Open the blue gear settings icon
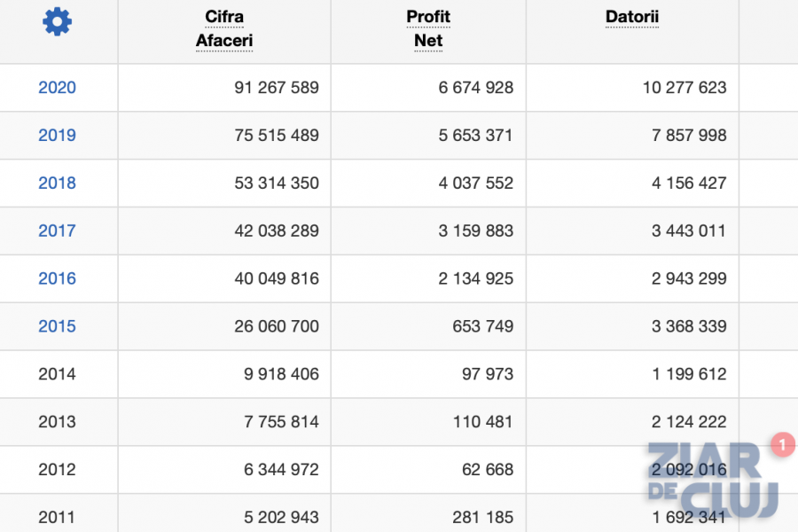Viewport: 798px width, 532px height. coord(57,21)
